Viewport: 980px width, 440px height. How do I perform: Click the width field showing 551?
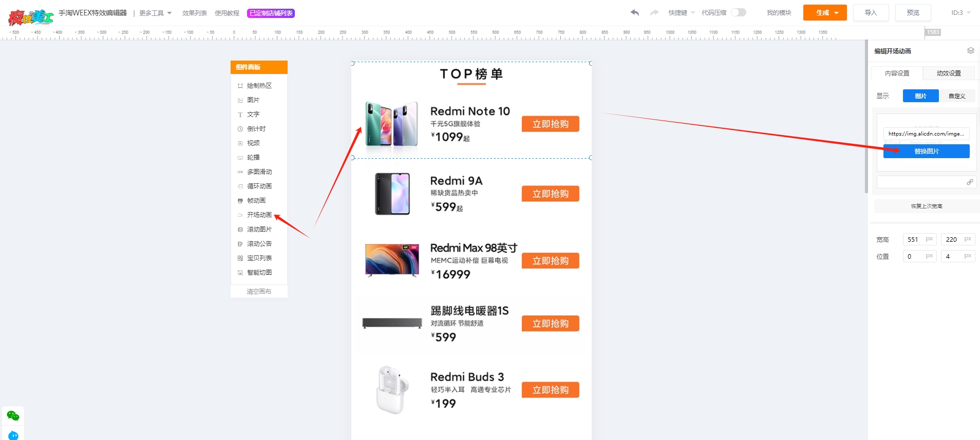[x=919, y=239]
